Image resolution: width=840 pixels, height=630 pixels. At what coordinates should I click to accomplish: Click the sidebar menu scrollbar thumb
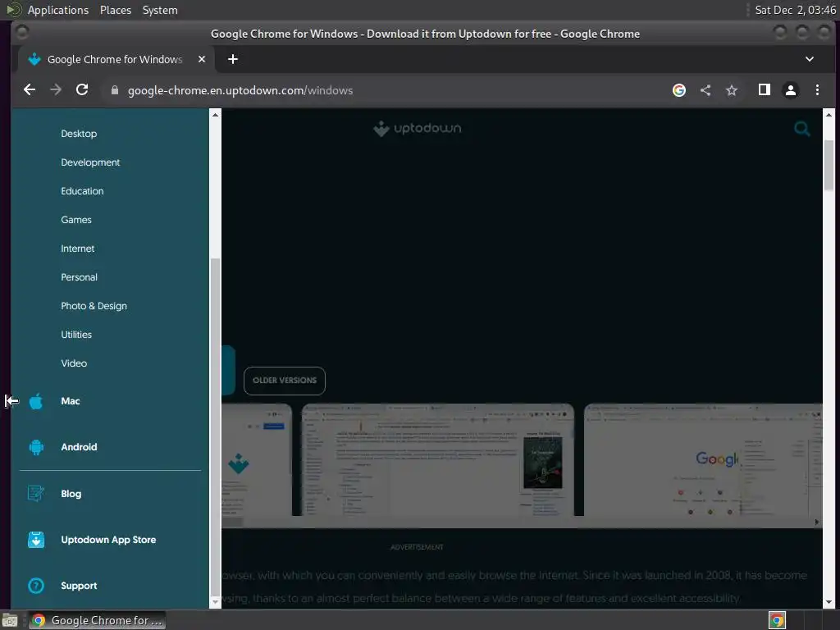pos(215,426)
